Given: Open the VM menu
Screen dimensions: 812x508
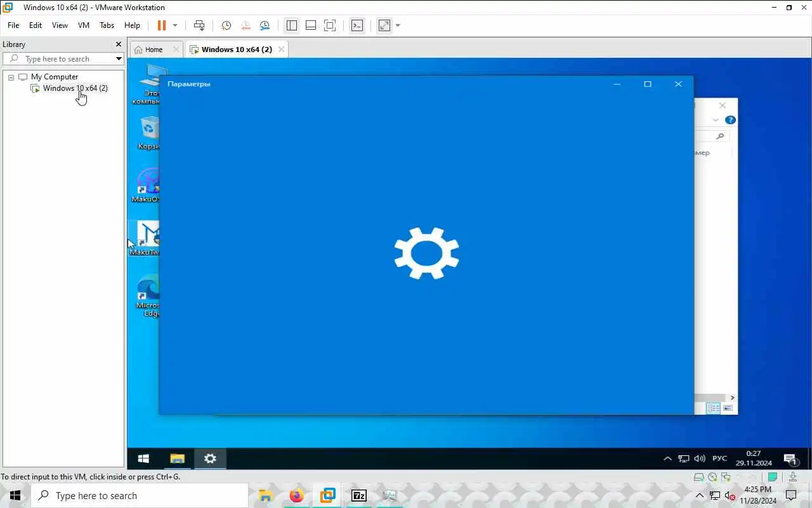Looking at the screenshot, I should tap(84, 25).
